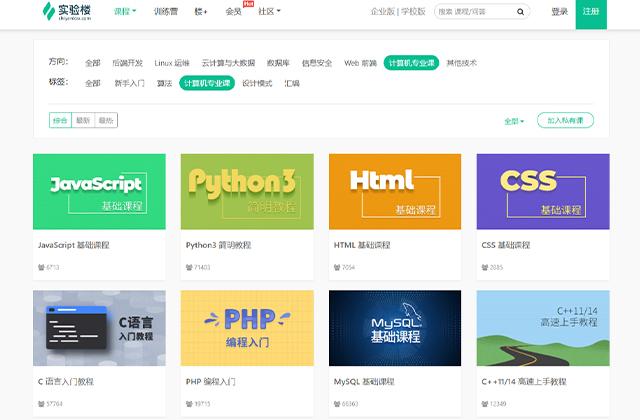
Task: Click learner count icon under PHP 编程入门
Action: 190,405
